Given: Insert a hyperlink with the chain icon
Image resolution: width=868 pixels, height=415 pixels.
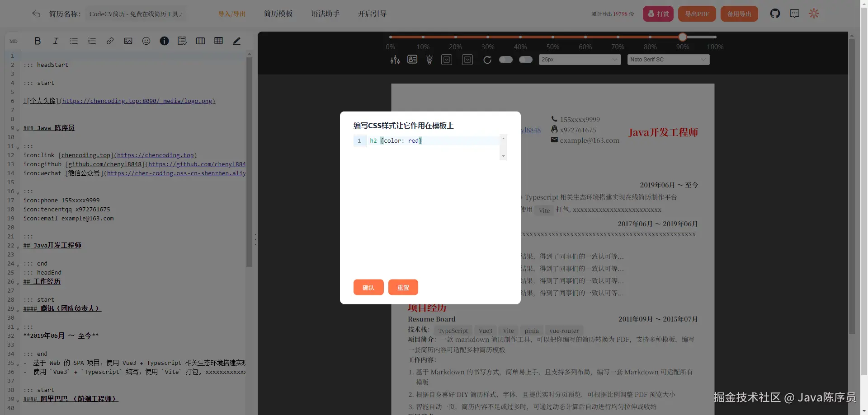Looking at the screenshot, I should pos(110,41).
